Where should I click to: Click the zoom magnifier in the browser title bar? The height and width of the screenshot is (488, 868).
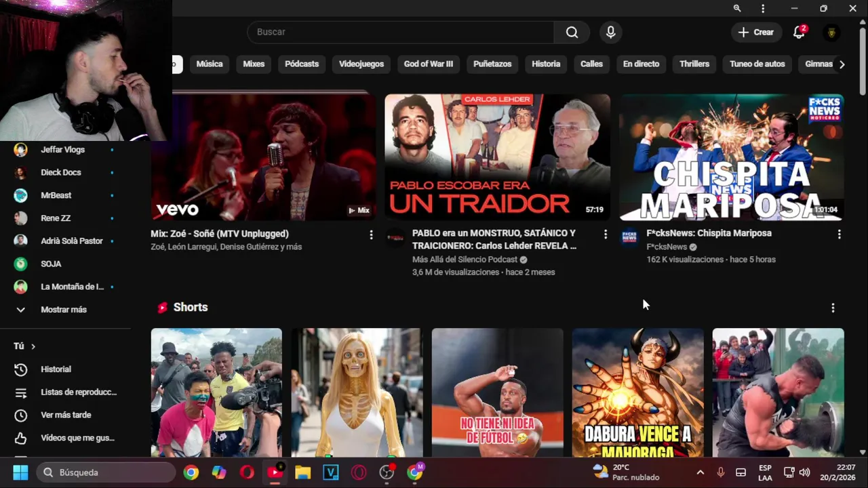coord(737,8)
